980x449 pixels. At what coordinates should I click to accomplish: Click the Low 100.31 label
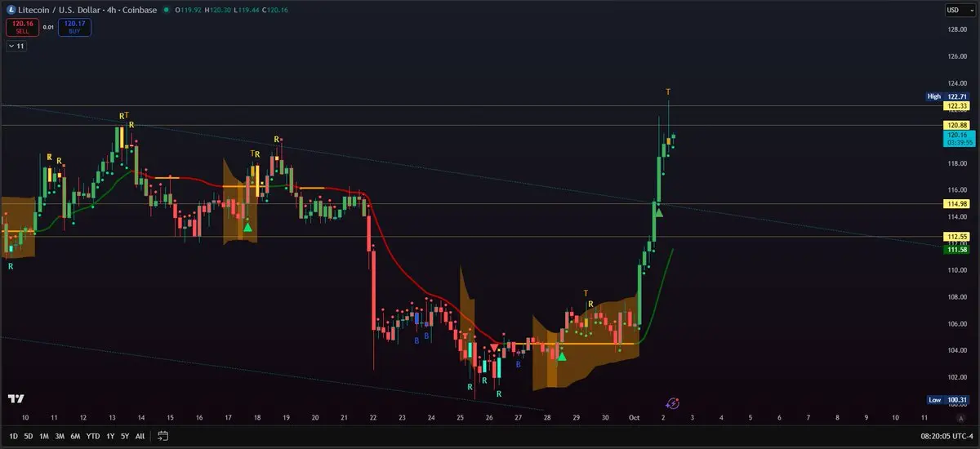pos(947,400)
